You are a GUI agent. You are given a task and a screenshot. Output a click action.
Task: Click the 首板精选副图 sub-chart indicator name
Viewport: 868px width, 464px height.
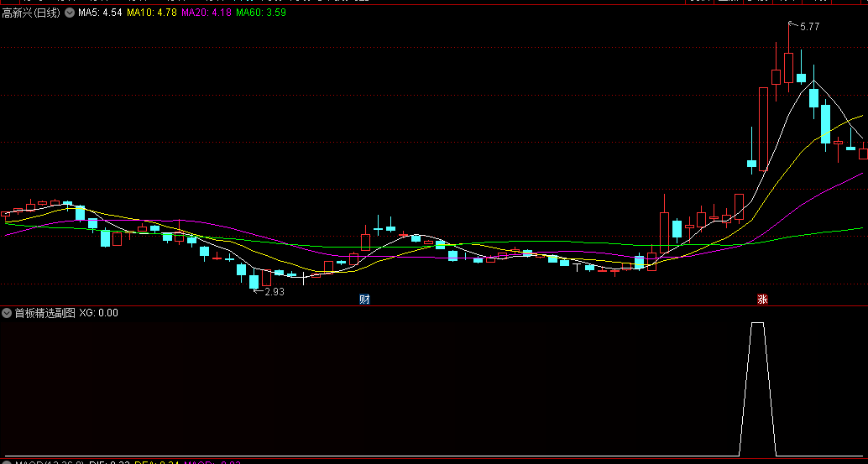[44, 313]
